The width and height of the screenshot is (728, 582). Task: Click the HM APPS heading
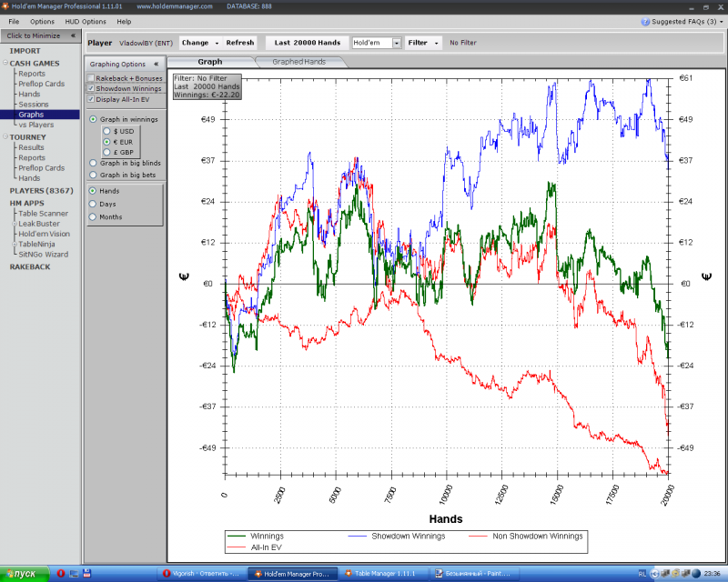(27, 204)
